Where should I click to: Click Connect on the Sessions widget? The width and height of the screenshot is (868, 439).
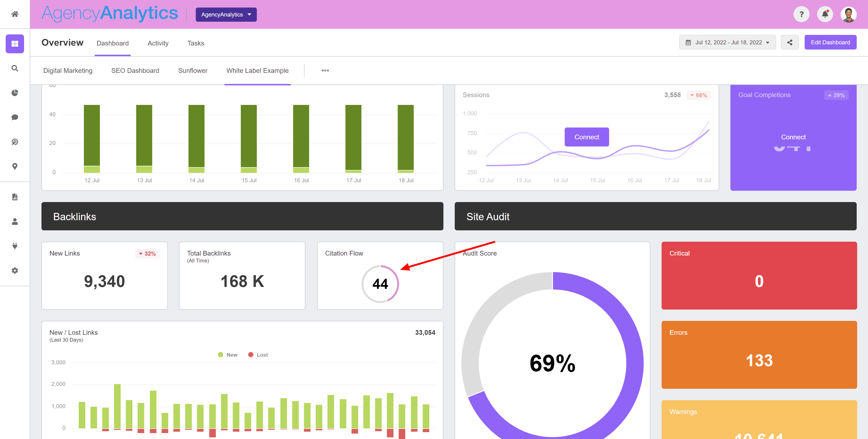[587, 137]
